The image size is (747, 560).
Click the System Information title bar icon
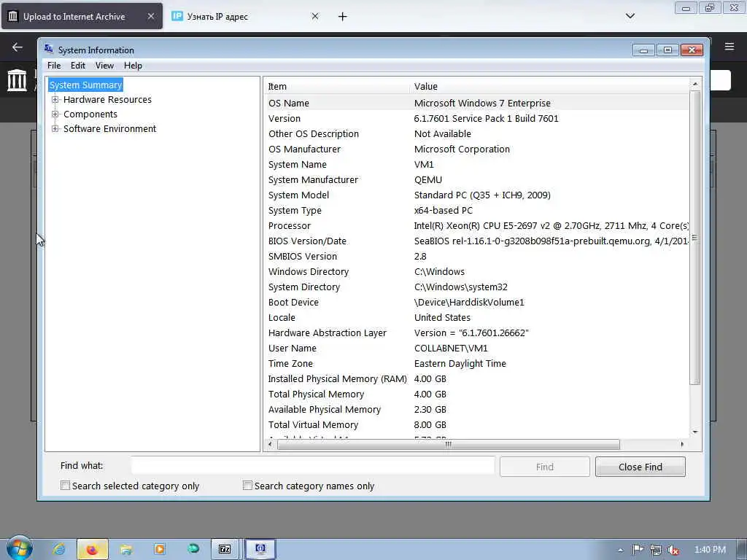point(49,49)
